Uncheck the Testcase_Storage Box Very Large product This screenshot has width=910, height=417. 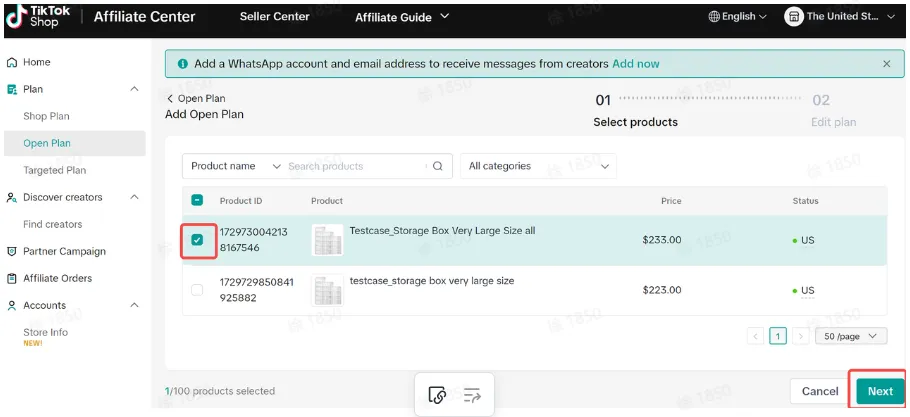197,240
